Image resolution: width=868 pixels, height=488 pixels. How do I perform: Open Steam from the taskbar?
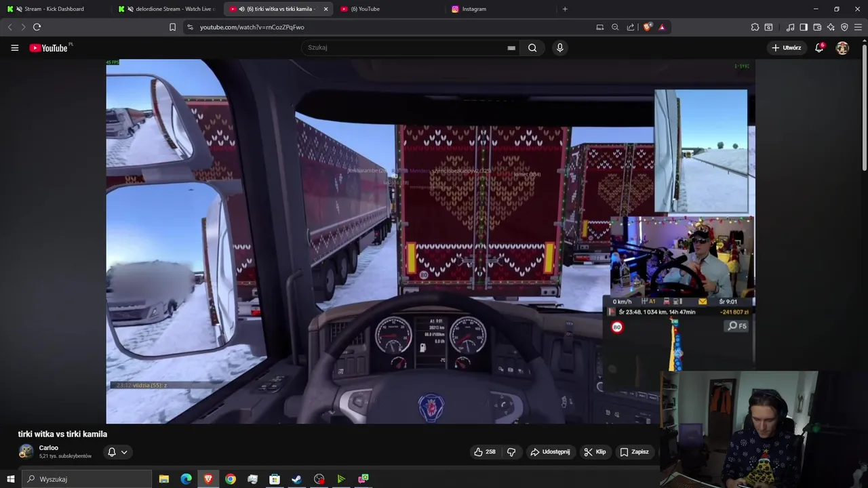click(x=297, y=479)
